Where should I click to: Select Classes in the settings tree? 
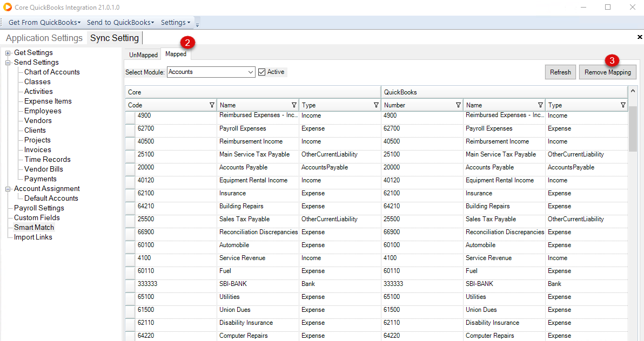point(37,81)
